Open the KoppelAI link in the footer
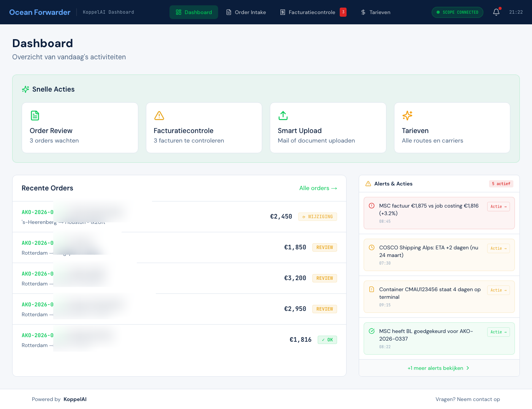The width and height of the screenshot is (532, 409). [x=75, y=399]
